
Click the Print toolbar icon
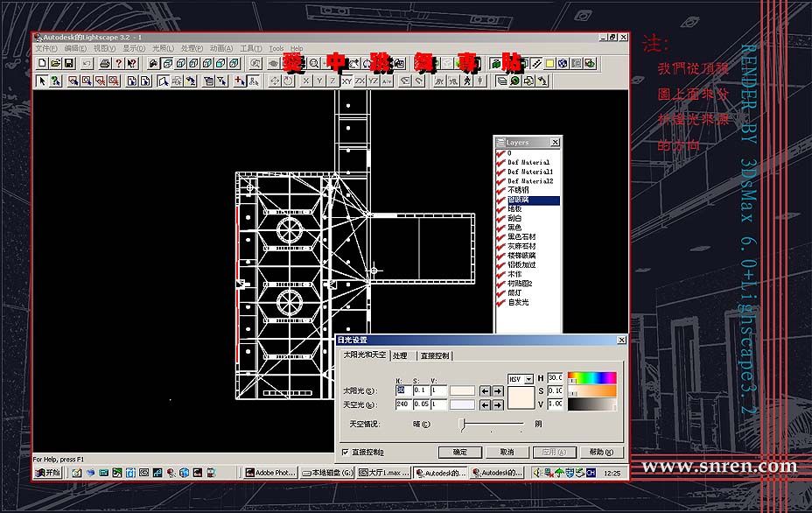pos(105,63)
